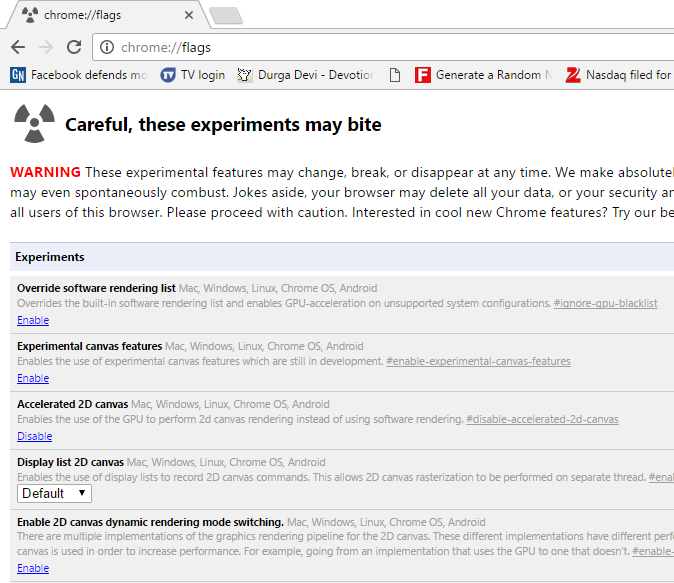This screenshot has height=583, width=674.
Task: Click the site info icon in address bar
Action: [x=107, y=47]
